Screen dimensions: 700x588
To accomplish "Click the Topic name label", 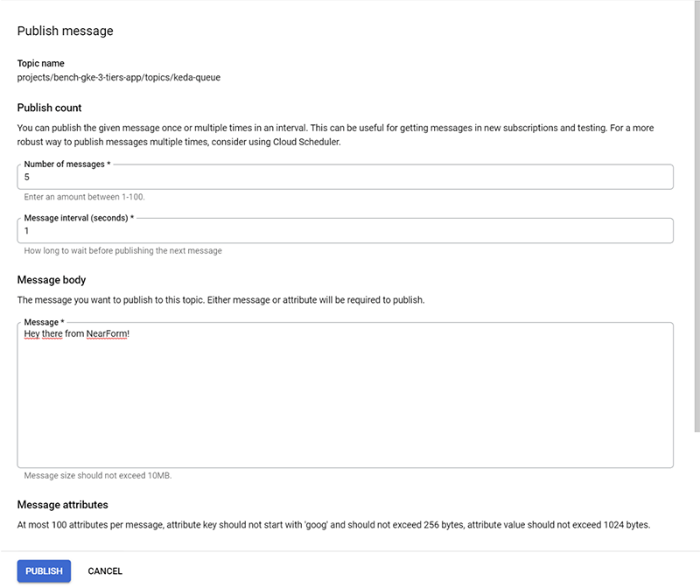I will (x=40, y=63).
